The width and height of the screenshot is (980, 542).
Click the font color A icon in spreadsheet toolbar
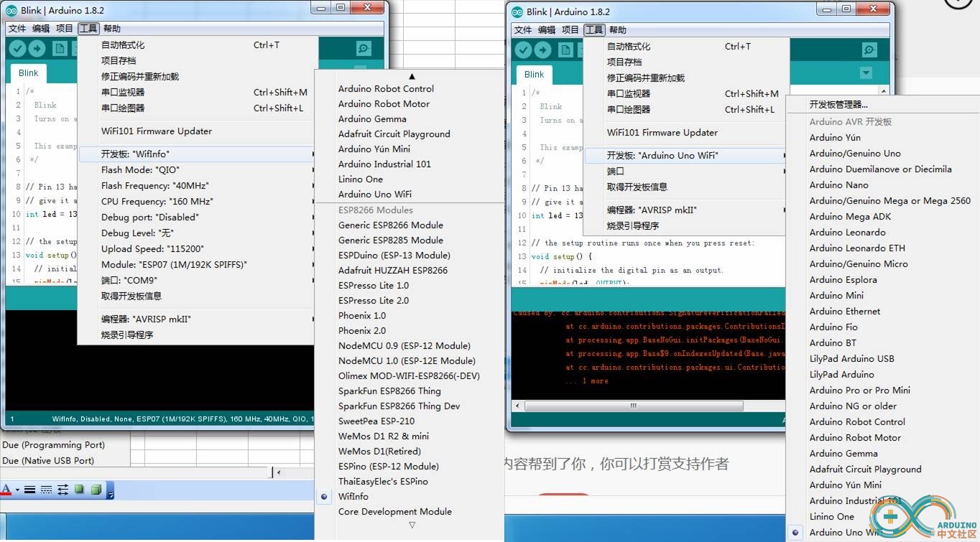pyautogui.click(x=6, y=490)
